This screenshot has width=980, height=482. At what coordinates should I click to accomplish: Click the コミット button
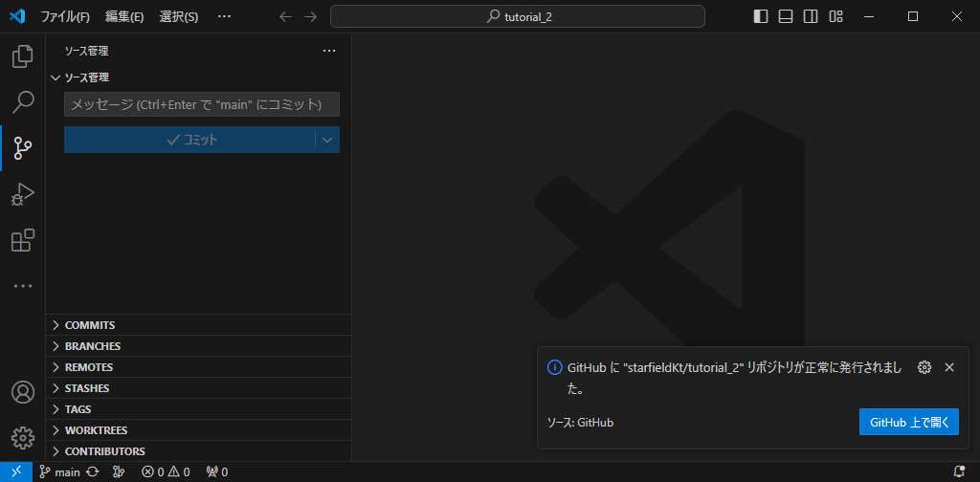[190, 140]
